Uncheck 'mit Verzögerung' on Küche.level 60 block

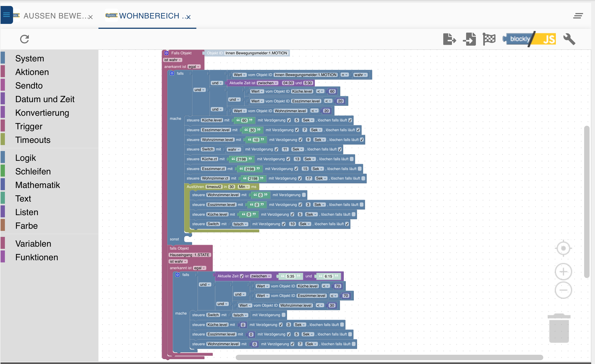[x=289, y=120]
